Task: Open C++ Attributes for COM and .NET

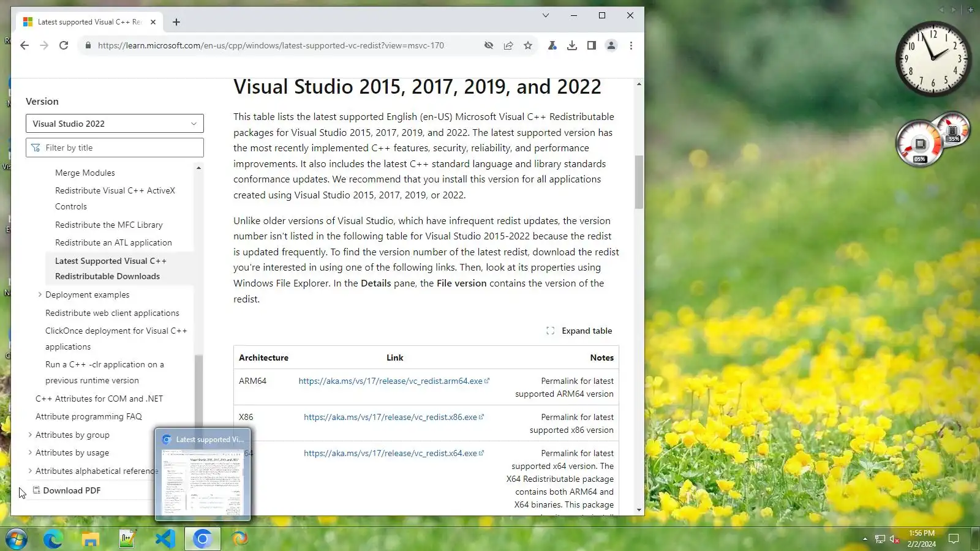Action: click(x=99, y=399)
